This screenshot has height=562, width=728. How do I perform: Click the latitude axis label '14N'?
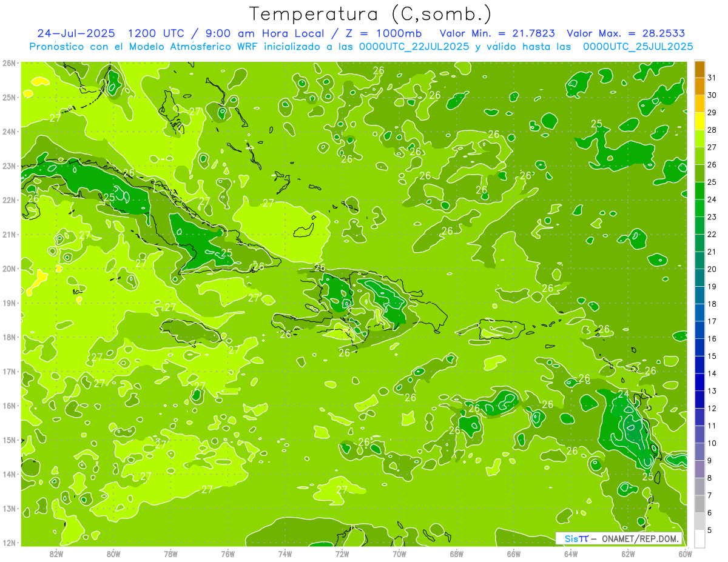(9, 474)
